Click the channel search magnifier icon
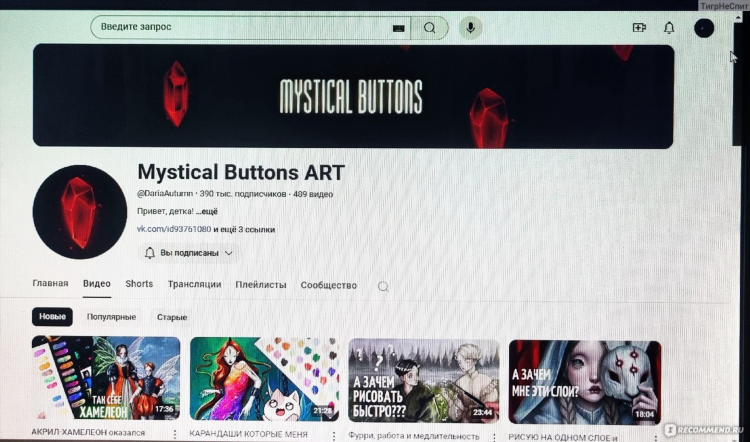750x442 pixels. 383,287
